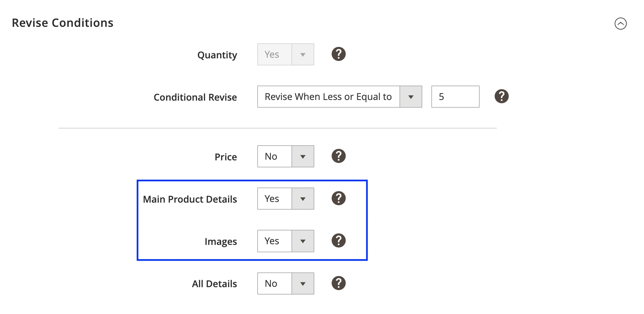The height and width of the screenshot is (314, 644).
Task: Click the Conditional Revise help icon
Action: (501, 96)
